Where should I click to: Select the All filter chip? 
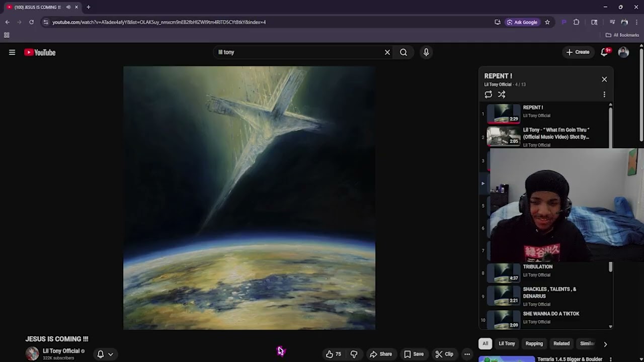485,344
